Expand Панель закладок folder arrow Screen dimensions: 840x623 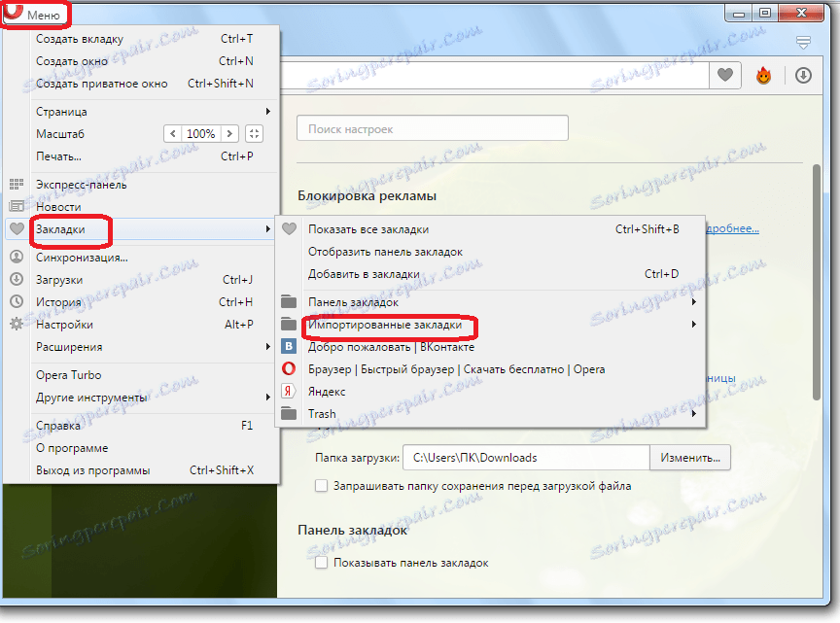(x=694, y=302)
